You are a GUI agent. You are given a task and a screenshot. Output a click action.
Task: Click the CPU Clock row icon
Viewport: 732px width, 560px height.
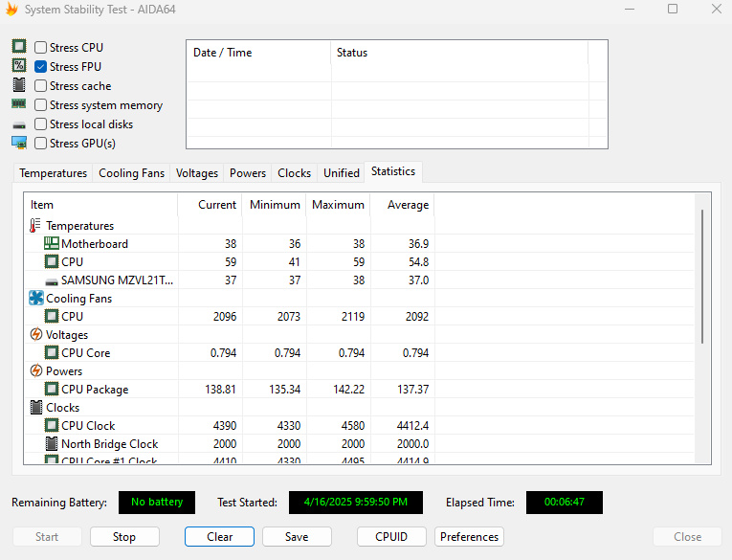click(52, 425)
